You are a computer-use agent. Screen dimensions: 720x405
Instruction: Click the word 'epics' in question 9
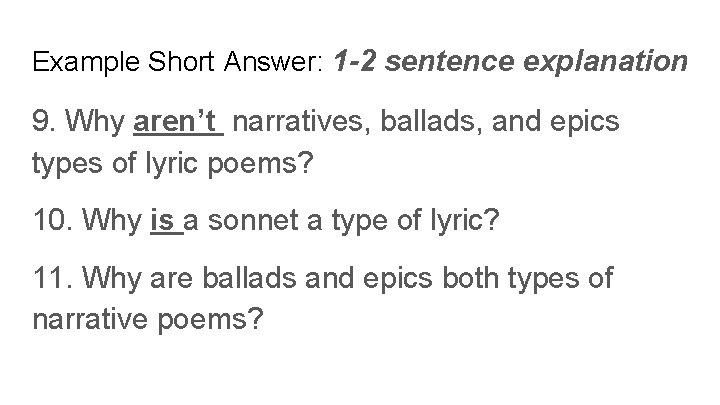[585, 123]
